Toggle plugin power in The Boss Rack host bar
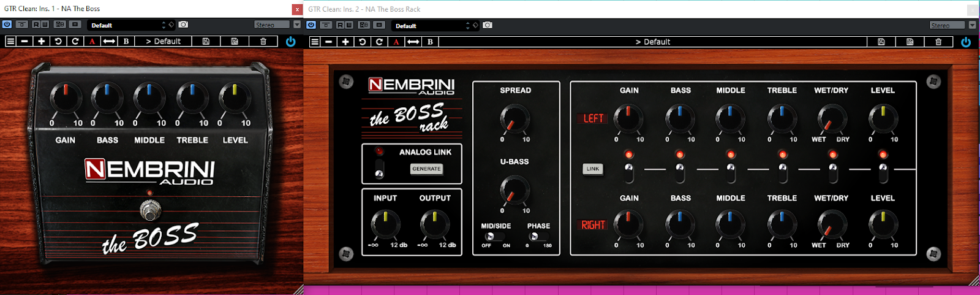 pyautogui.click(x=311, y=25)
